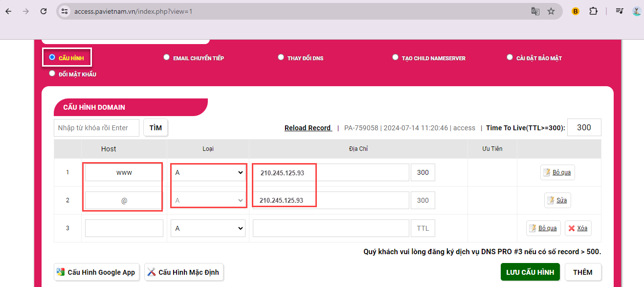Open the record type dropdown in row 3
The image size is (644, 287).
point(208,228)
